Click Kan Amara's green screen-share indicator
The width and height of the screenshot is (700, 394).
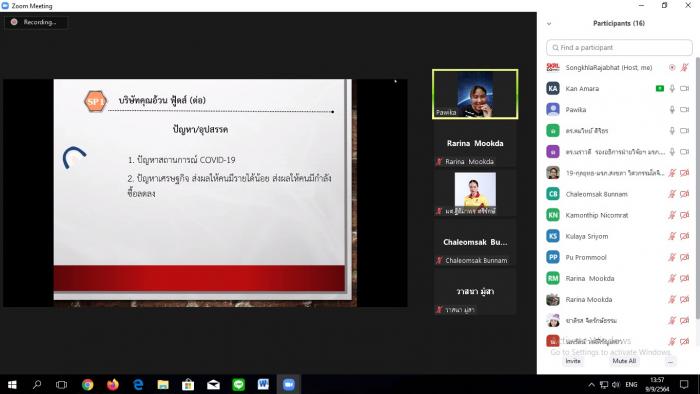point(659,89)
